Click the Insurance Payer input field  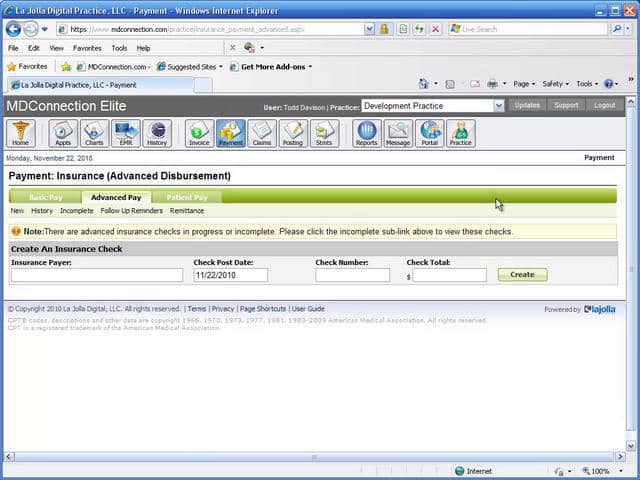(x=97, y=275)
